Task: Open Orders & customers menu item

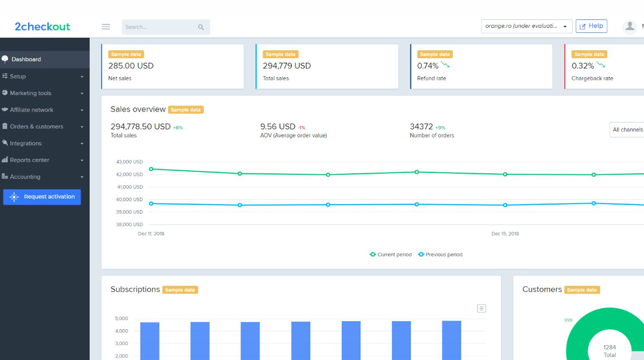Action: (36, 126)
